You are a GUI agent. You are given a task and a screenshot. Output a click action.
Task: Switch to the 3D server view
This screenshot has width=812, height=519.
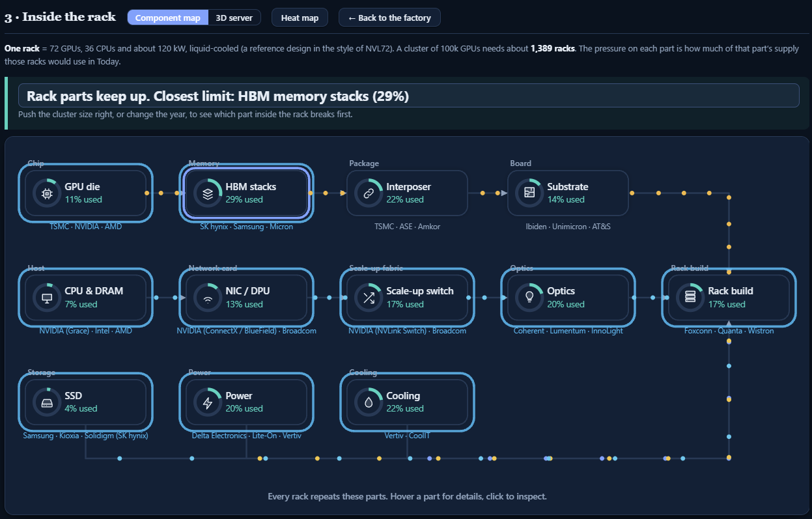234,18
